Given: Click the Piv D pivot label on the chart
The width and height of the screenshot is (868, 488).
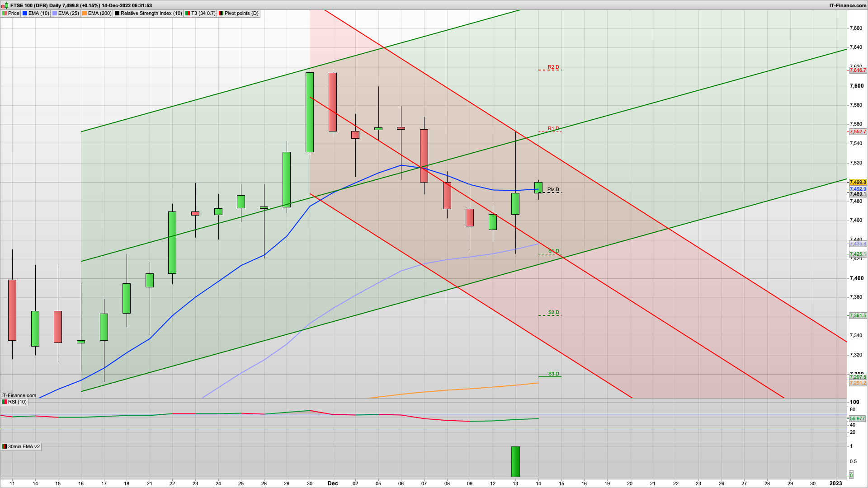Looking at the screenshot, I should pyautogui.click(x=552, y=190).
